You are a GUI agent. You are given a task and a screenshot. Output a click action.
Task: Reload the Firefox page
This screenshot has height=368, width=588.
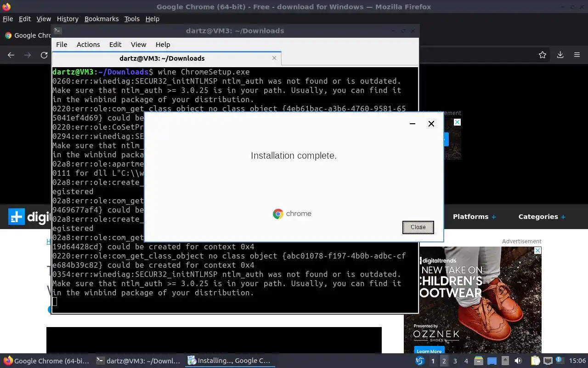(44, 55)
